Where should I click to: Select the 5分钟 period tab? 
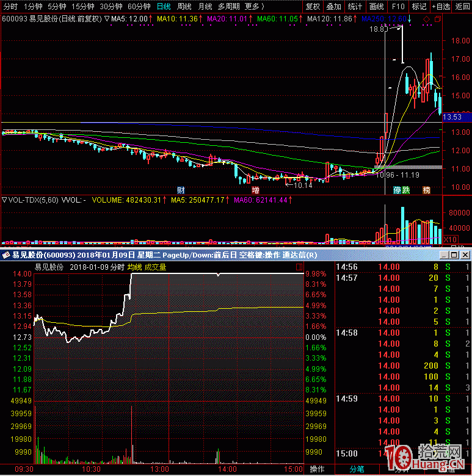coord(57,6)
